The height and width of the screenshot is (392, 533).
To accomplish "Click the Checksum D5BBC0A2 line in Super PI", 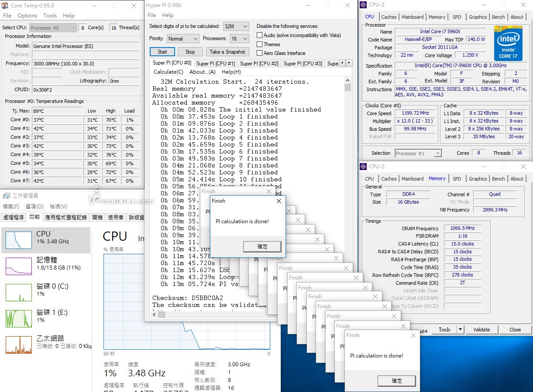I will pos(188,298).
